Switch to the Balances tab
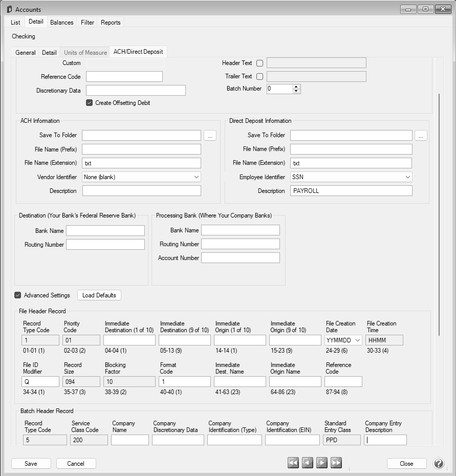This screenshot has width=456, height=476. click(61, 23)
